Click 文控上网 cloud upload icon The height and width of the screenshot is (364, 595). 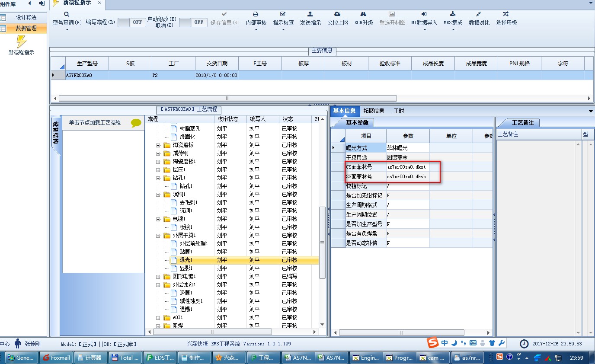click(x=337, y=14)
